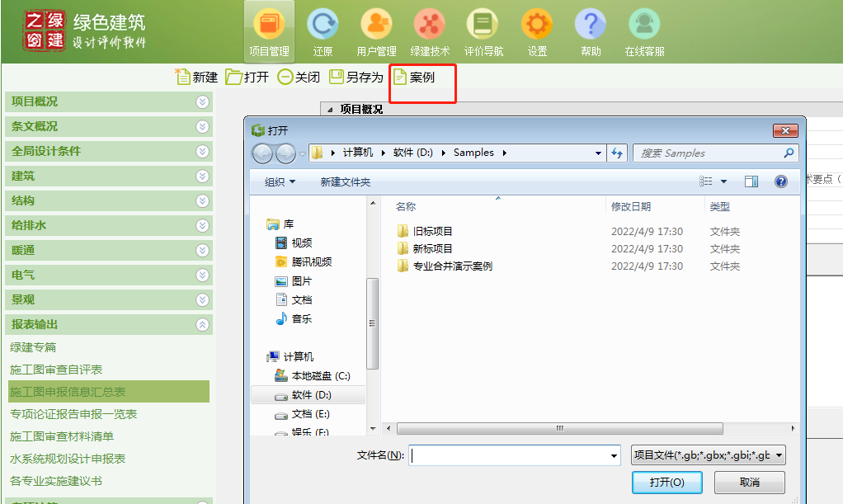Expand the 项目概况 sidebar section

tap(202, 102)
